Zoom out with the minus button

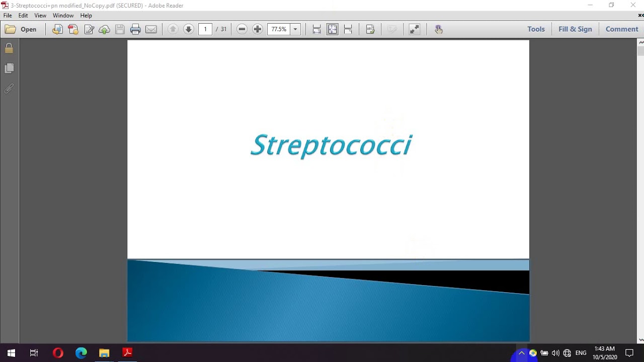(242, 29)
